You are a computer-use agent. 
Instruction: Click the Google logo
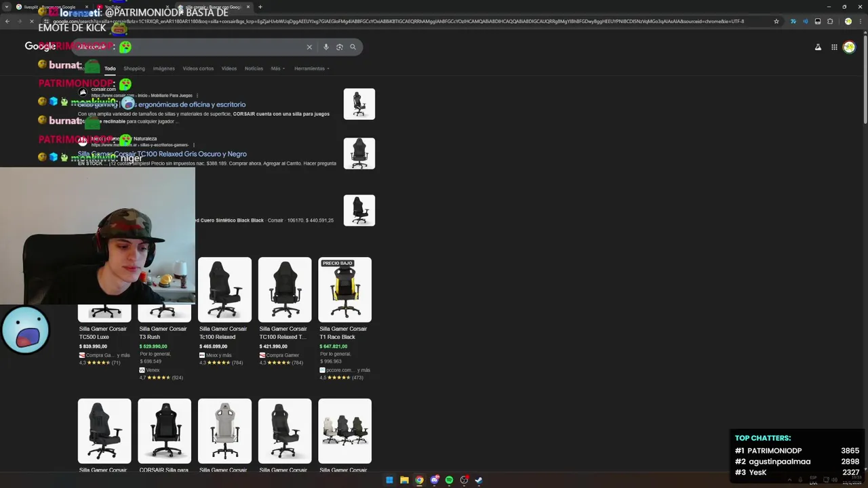(40, 46)
